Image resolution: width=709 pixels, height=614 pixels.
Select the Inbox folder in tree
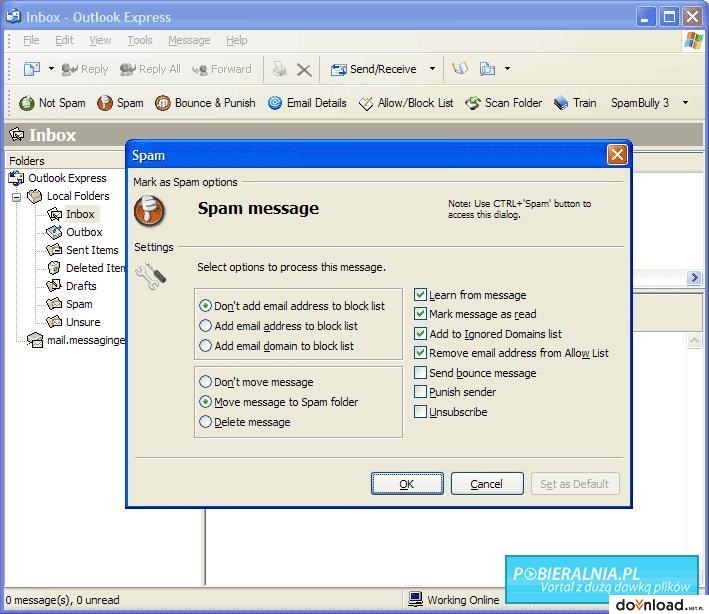click(80, 214)
